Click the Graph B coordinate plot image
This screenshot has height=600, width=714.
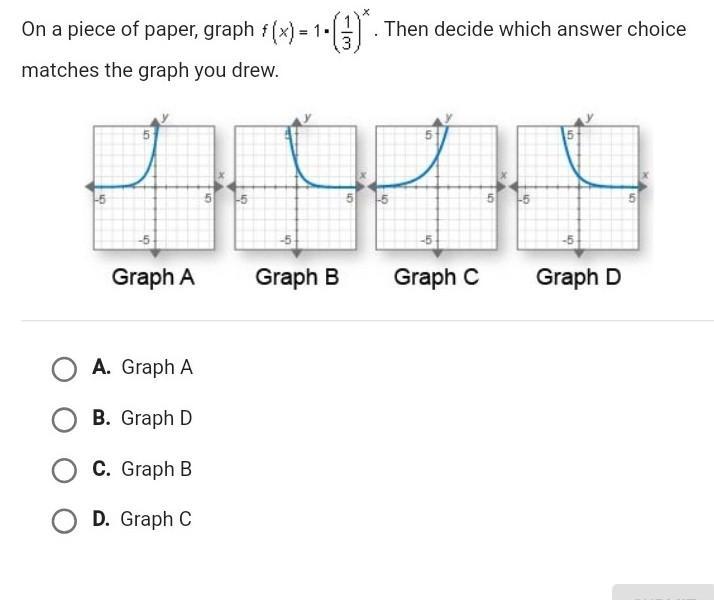295,186
